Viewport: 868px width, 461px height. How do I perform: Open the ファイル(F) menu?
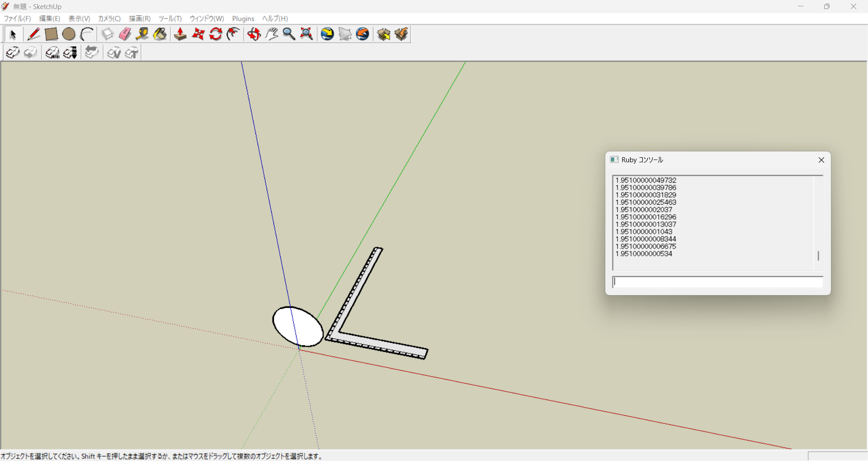[17, 19]
